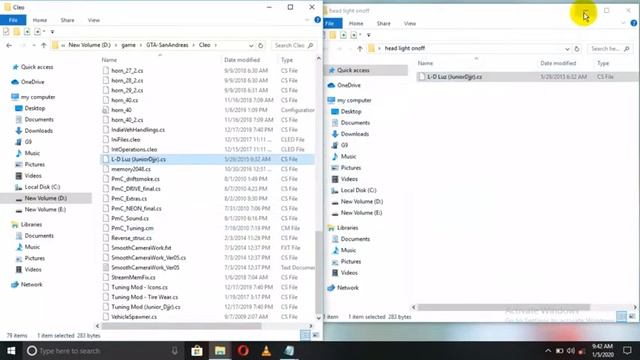The width and height of the screenshot is (640, 360).
Task: Open the View tab in Cleo window
Action: coord(93,20)
